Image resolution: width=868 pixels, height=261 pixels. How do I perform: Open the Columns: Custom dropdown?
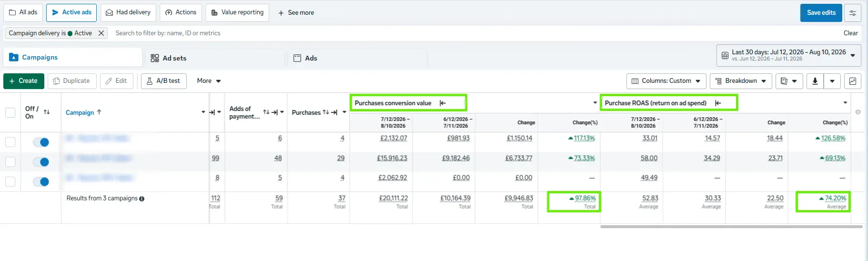pos(666,81)
